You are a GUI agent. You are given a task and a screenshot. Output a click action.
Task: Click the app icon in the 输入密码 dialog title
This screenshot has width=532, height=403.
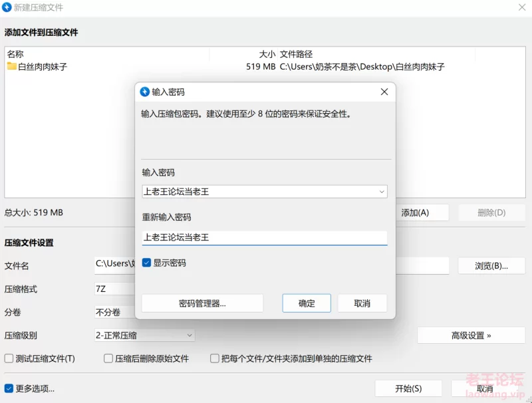[145, 92]
